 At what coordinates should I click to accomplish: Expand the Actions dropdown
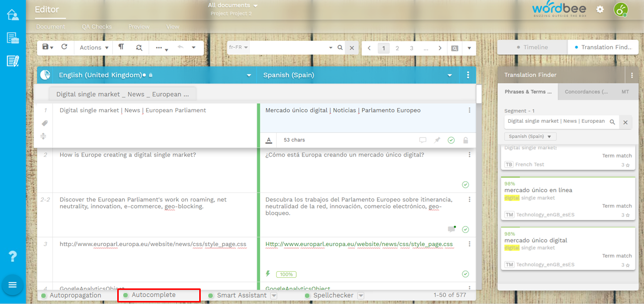coord(94,48)
